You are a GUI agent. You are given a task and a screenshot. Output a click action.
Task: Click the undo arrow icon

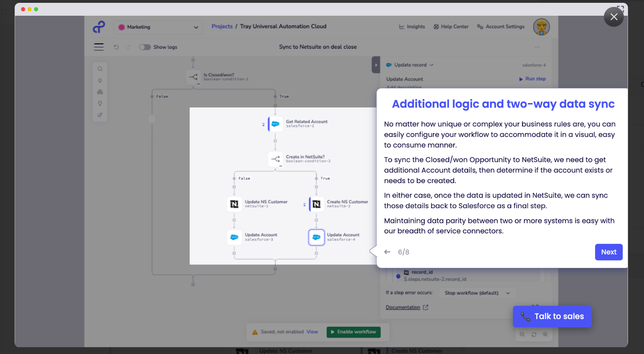[x=116, y=47]
